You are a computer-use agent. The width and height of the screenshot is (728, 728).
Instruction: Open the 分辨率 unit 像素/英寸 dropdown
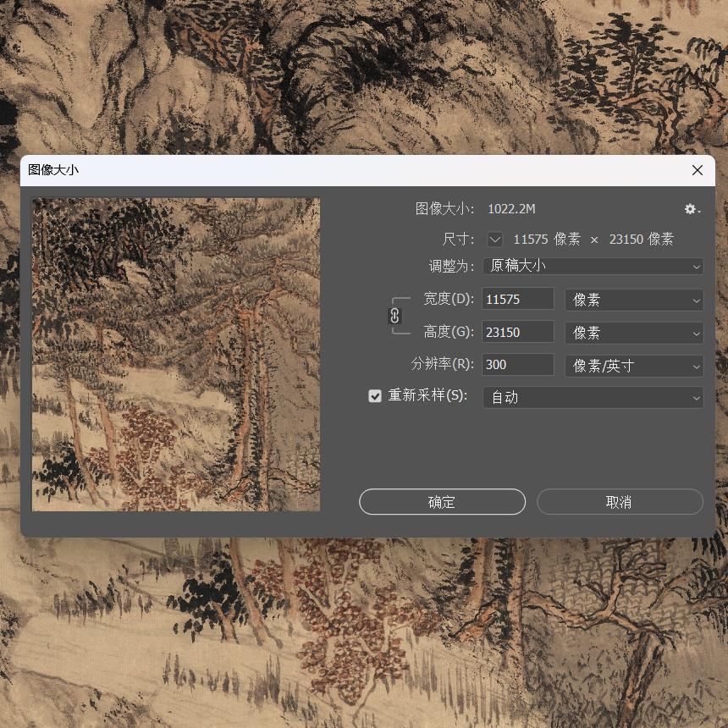coord(634,366)
